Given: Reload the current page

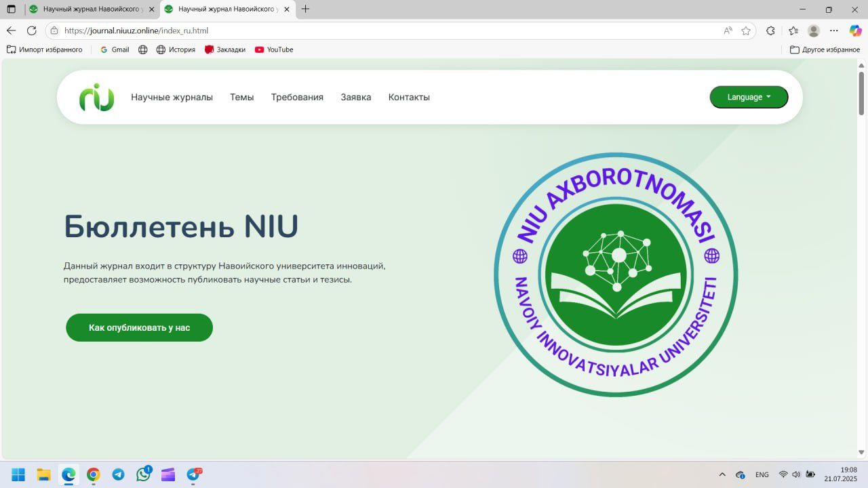Looking at the screenshot, I should (x=31, y=30).
